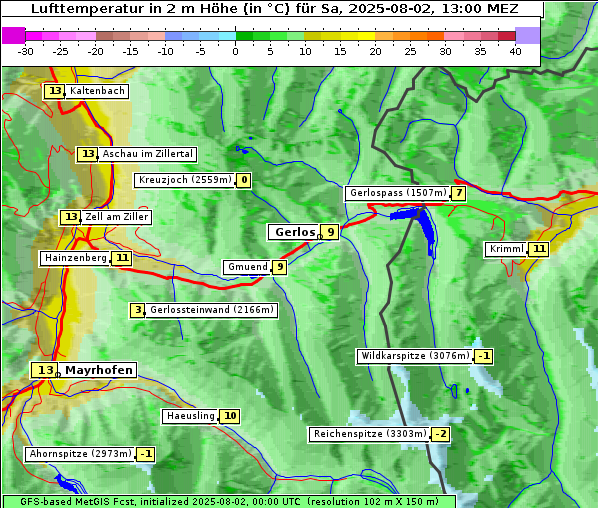598x508 pixels.
Task: Click Haeusling's temperature value 10
Action: click(x=230, y=416)
